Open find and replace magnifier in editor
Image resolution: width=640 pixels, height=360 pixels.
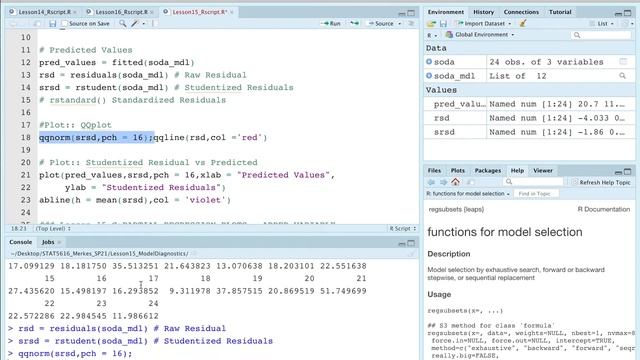click(x=122, y=24)
